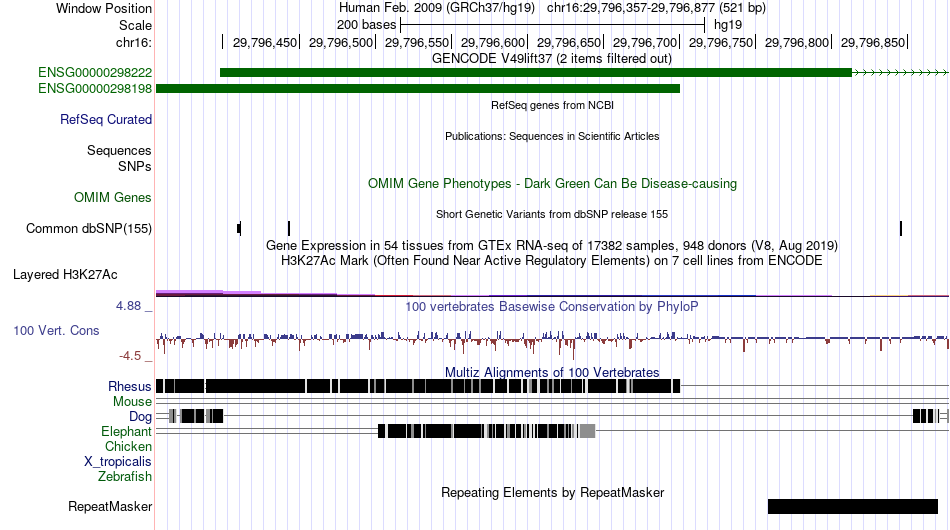Select the Elephant alignment row label
950x530 pixels.
click(127, 432)
